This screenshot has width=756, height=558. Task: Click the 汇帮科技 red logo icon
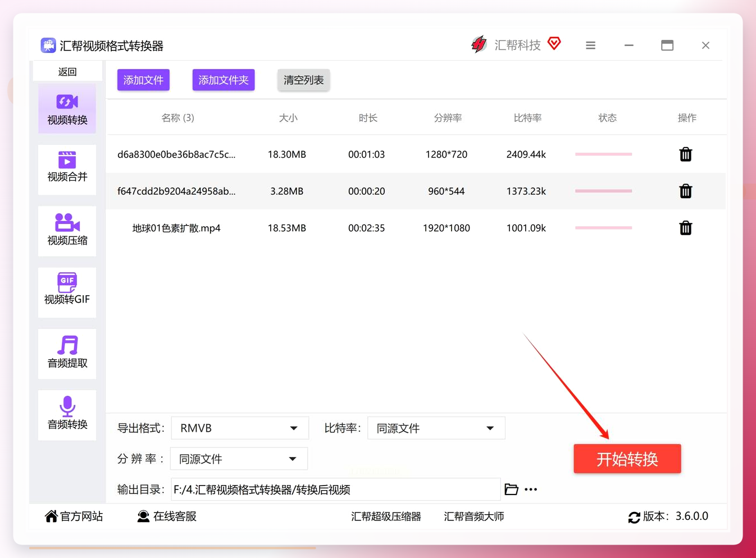479,44
